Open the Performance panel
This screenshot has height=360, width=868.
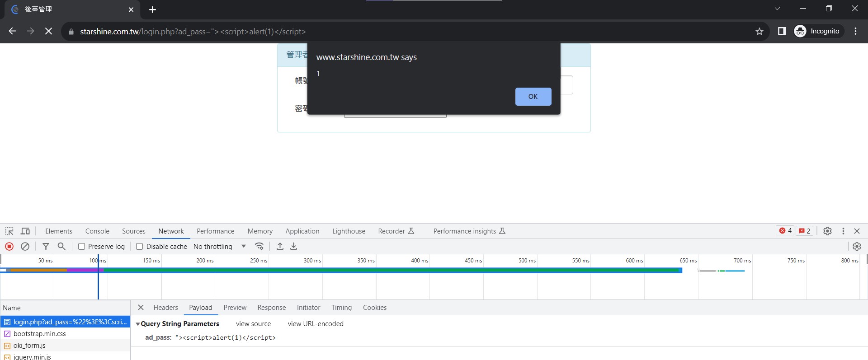tap(215, 231)
